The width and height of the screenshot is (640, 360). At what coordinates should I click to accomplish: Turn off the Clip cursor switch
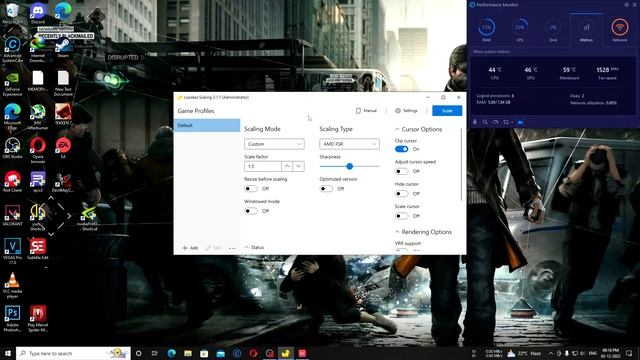click(x=402, y=149)
